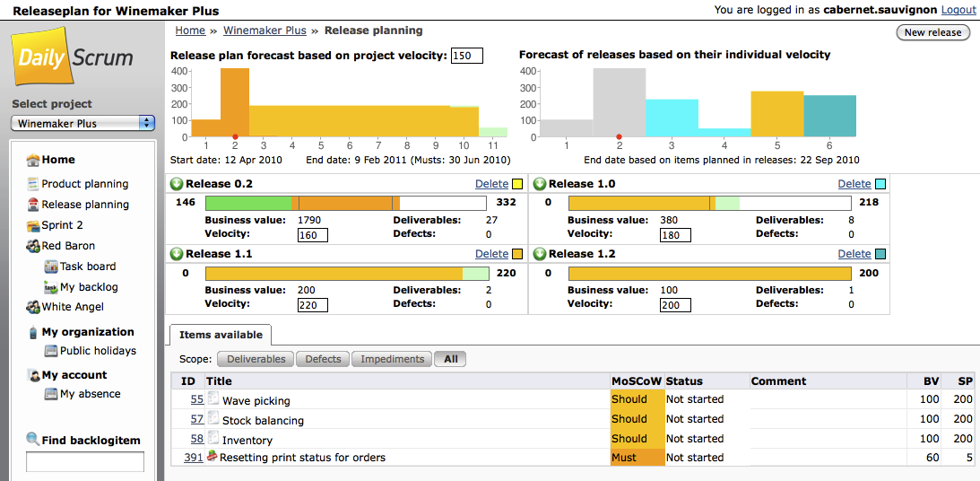Screen dimensions: 980x481
Task: Click the Find backlogitem search field
Action: (85, 462)
